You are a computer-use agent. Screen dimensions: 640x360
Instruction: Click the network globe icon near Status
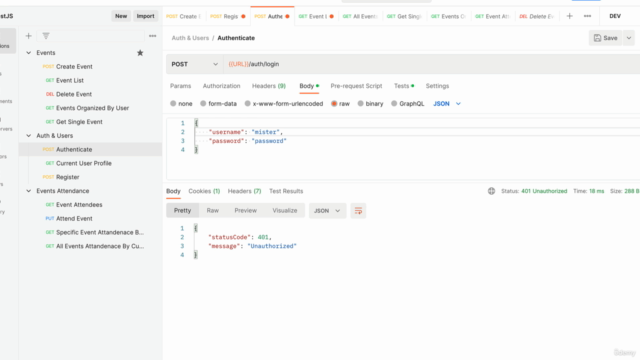tap(491, 191)
